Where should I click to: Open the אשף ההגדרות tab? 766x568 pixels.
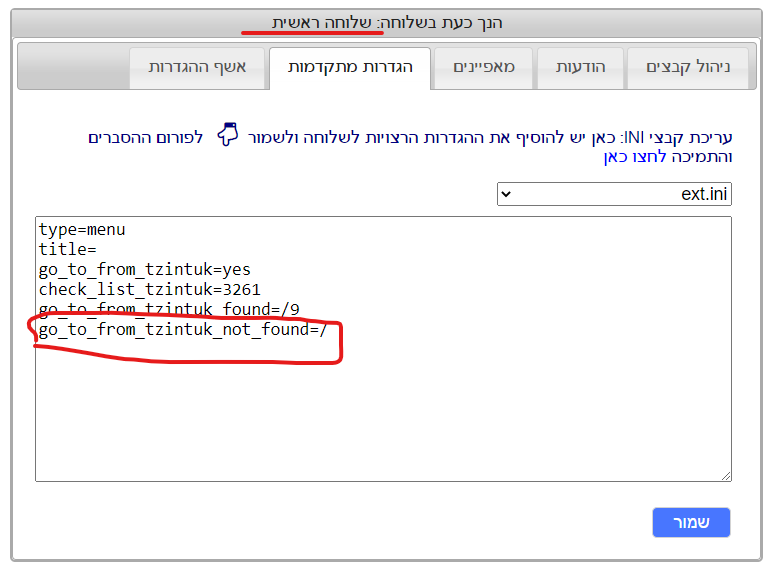click(199, 68)
